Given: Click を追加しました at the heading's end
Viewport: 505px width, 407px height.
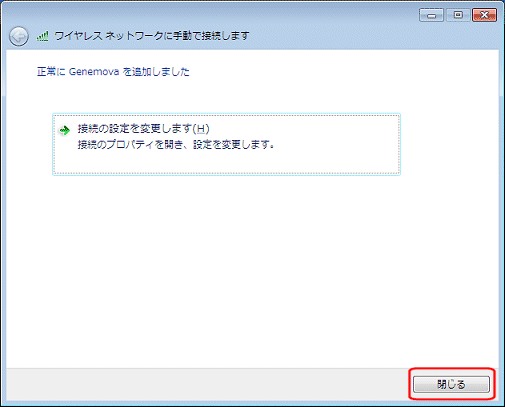Looking at the screenshot, I should click(x=156, y=72).
